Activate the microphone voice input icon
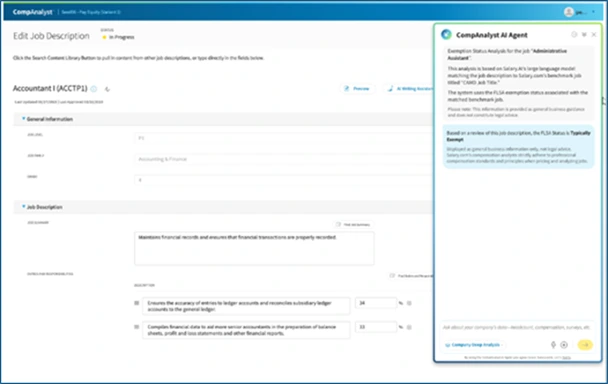 pos(553,345)
